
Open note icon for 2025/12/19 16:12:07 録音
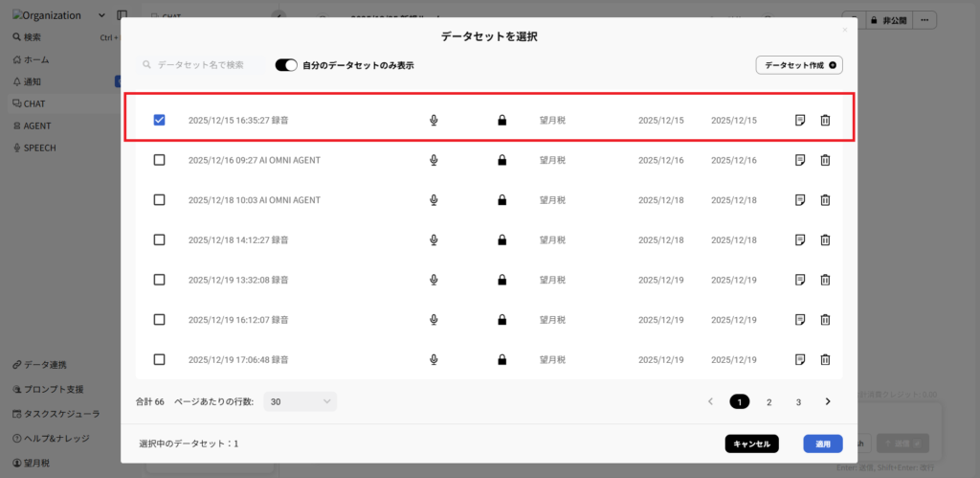pyautogui.click(x=800, y=320)
